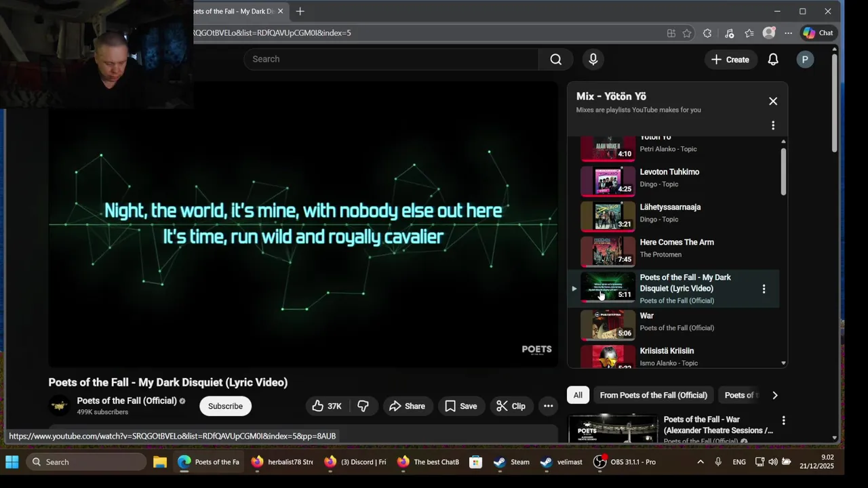This screenshot has width=868, height=488.
Task: Click the playlist panel scrollbar thumb
Action: 783,171
